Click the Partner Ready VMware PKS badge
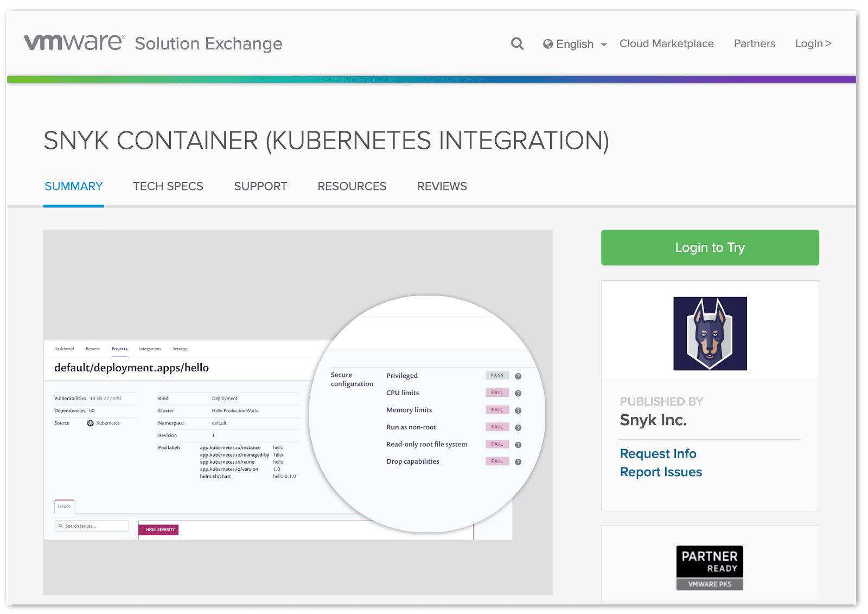The height and width of the screenshot is (614, 868). tap(710, 568)
